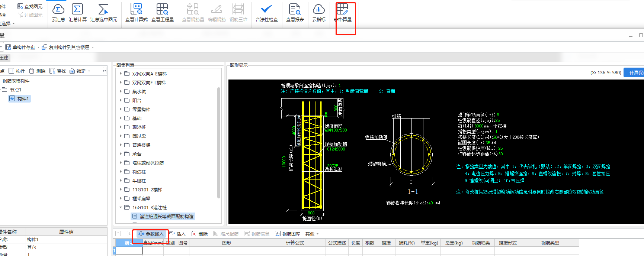Click 过滤图元 filter element

[30, 15]
